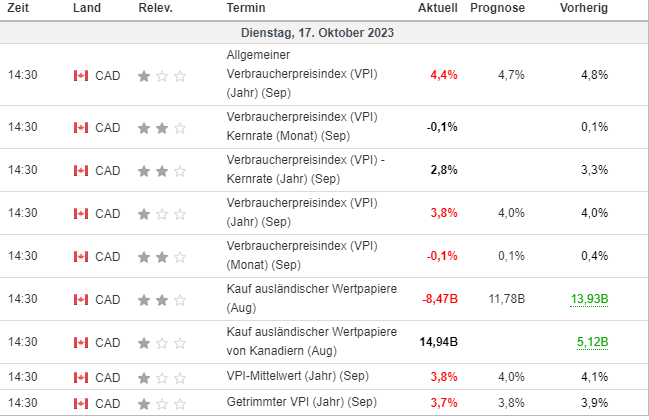Sort by the Land column header
Screen dimensions: 649x420
pos(86,8)
